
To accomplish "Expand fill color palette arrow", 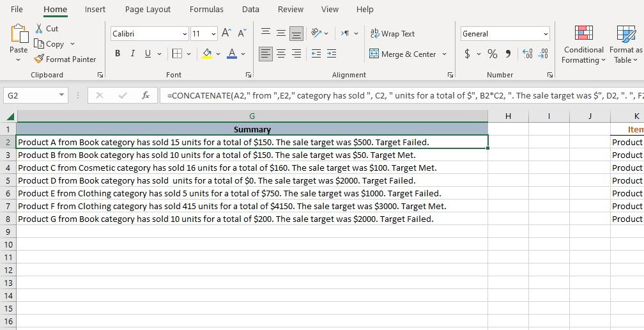I will (x=218, y=54).
